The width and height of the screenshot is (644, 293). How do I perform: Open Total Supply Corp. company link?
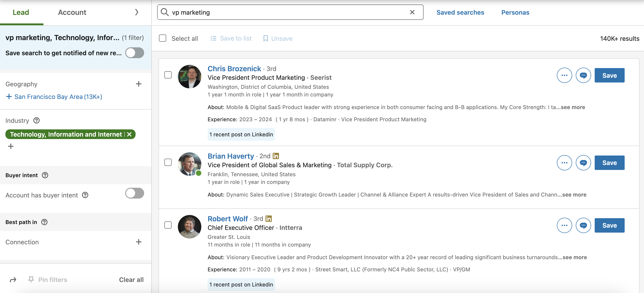point(365,165)
